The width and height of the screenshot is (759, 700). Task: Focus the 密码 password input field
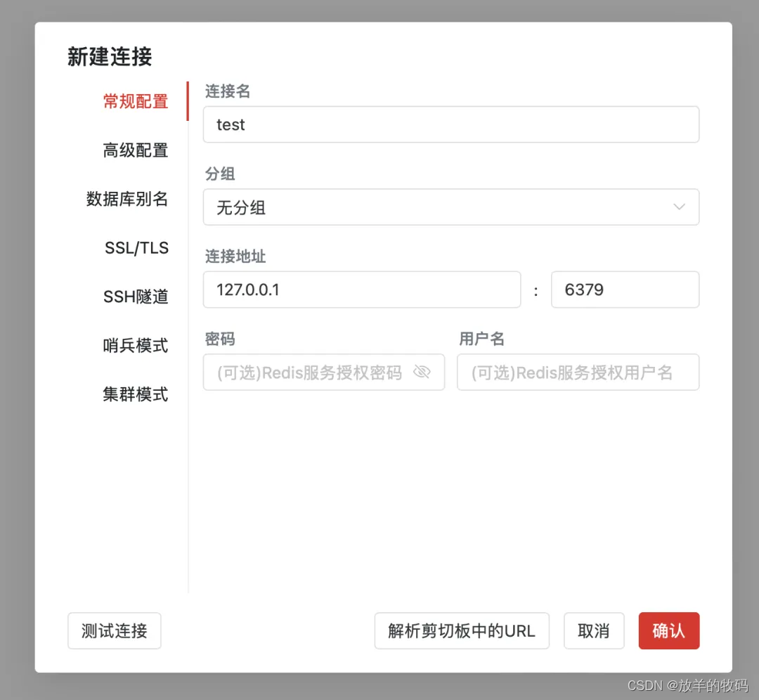324,372
